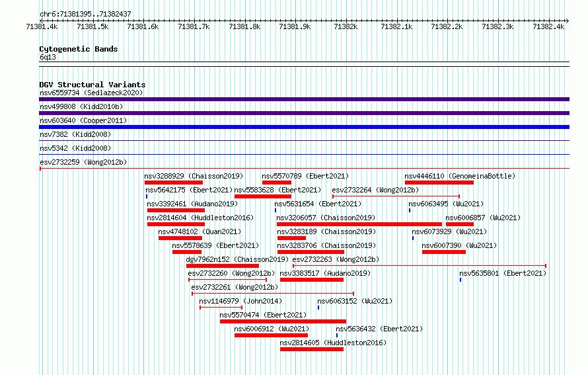Viewport: 588px width, 375px height.
Task: Select the 71382.2k ruler tick label
Action: coord(447,26)
